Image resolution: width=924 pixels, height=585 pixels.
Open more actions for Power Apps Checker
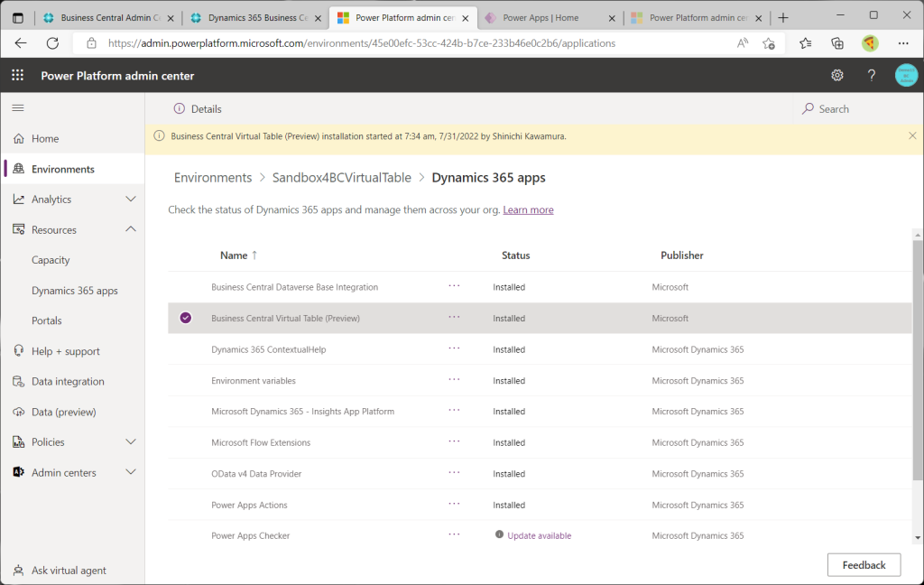point(454,534)
